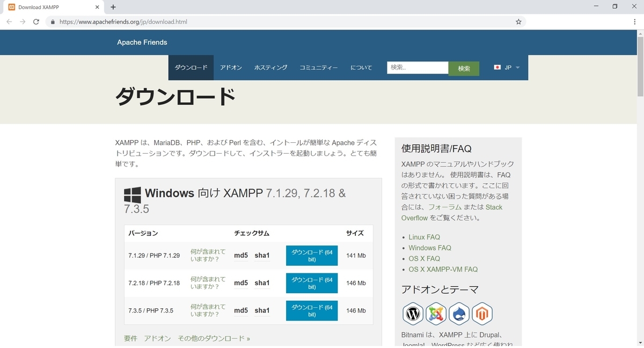The image size is (644, 348).
Task: Click md5 for version 7.1.29
Action: (x=241, y=256)
